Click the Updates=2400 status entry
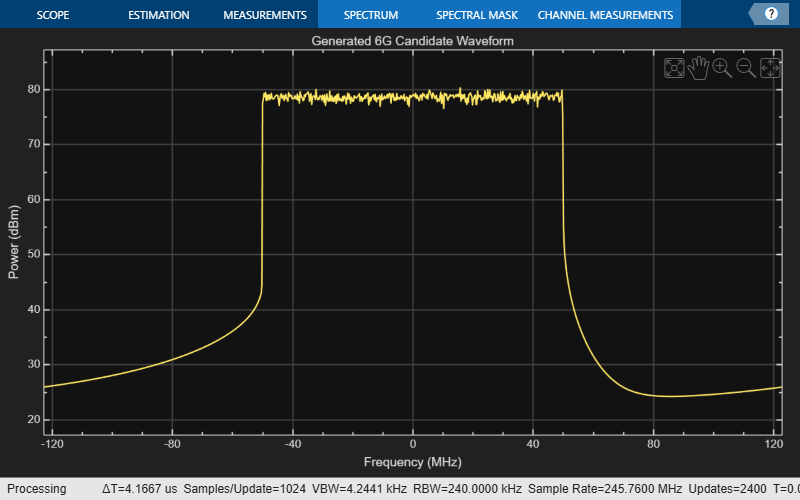Image resolution: width=800 pixels, height=500 pixels. coord(727,489)
